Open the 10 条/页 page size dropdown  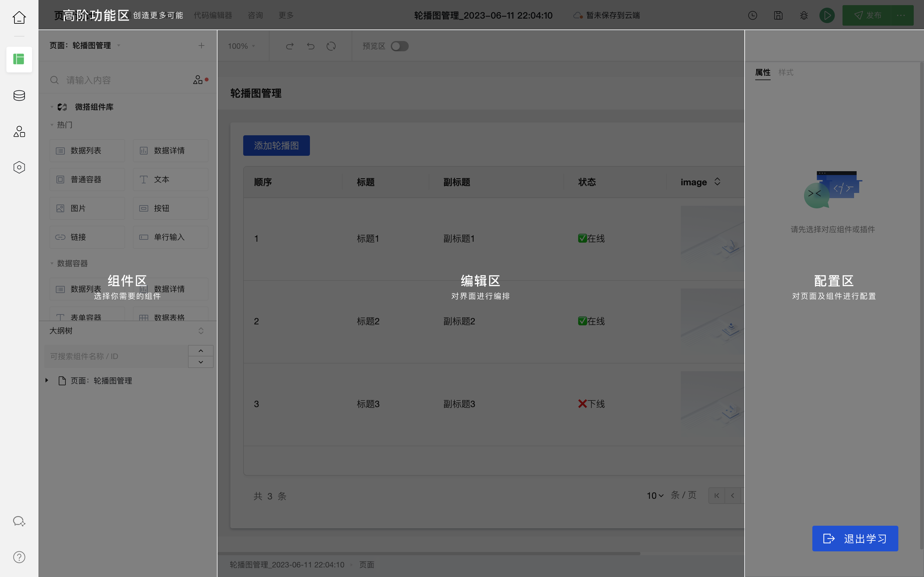tap(655, 496)
